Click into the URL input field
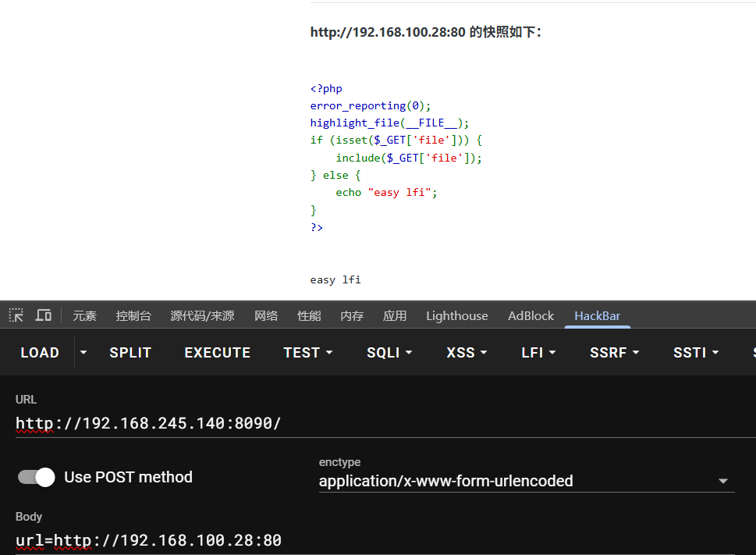The image size is (756, 555). (x=374, y=424)
